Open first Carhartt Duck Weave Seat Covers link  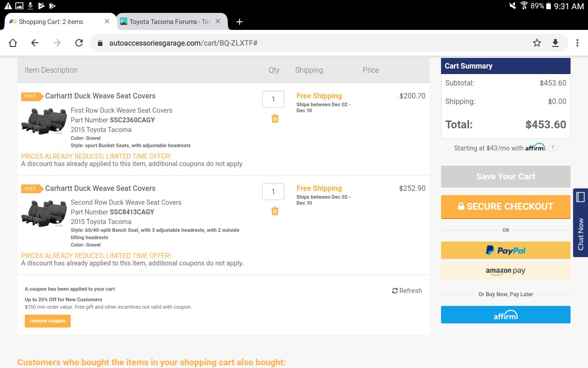tap(100, 96)
